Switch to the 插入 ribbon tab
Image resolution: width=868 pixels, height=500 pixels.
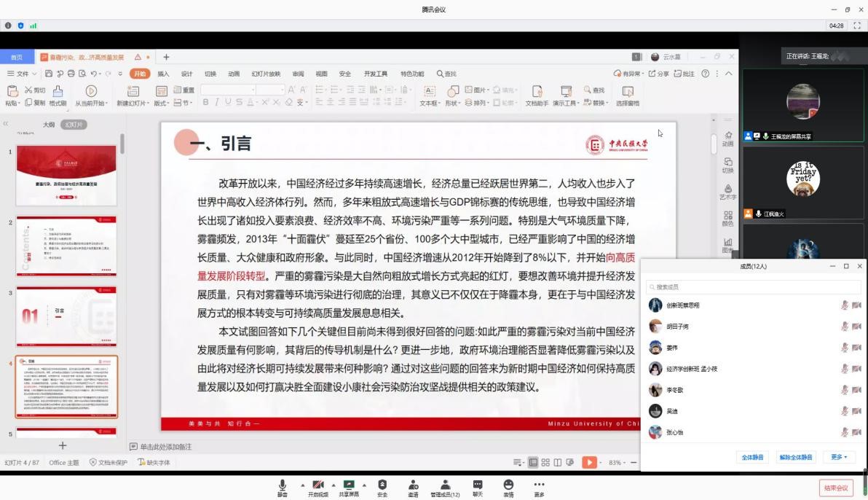pos(163,74)
